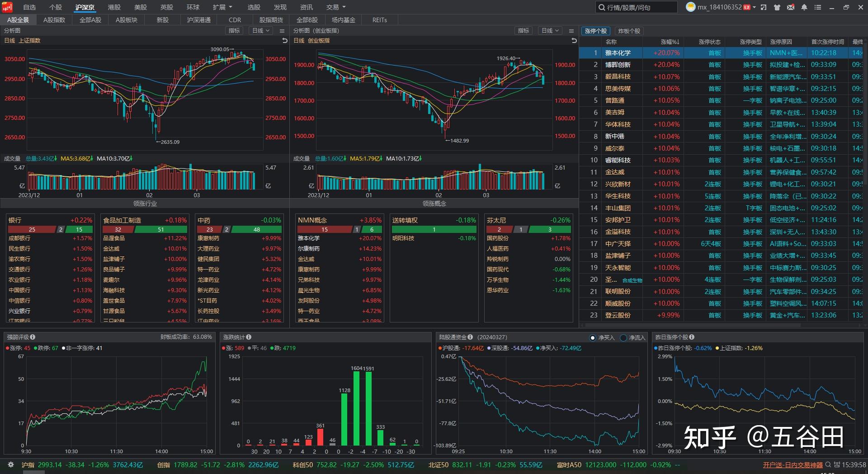Open the 自选 menu
The image size is (868, 474).
tap(29, 7)
